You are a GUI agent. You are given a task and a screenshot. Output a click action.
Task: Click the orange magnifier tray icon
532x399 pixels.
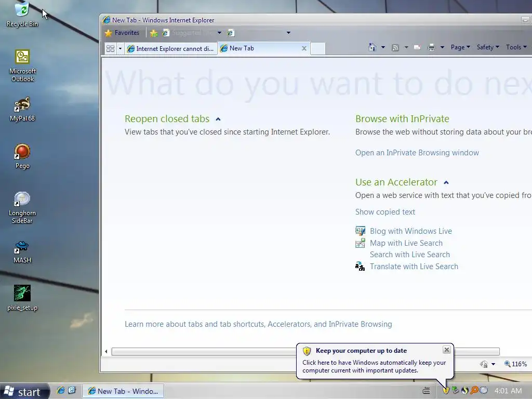474,391
